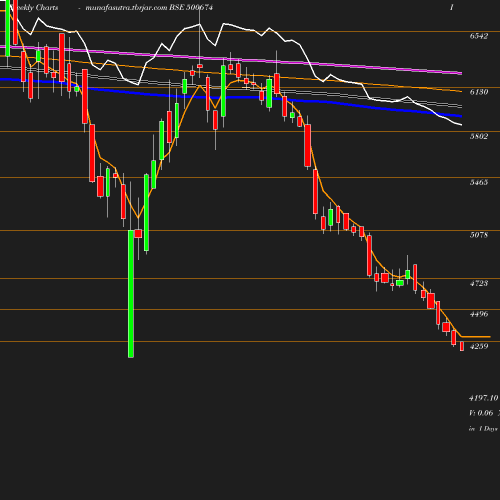The width and height of the screenshot is (500, 500).
Task: Click the 4496 price label
Action: 479,314
